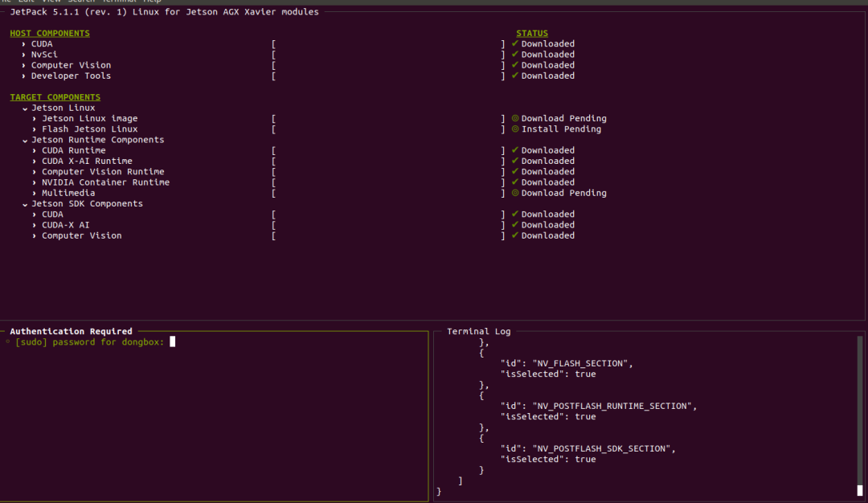The image size is (868, 503).
Task: Collapse the Jetson Runtime Components section
Action: point(25,140)
